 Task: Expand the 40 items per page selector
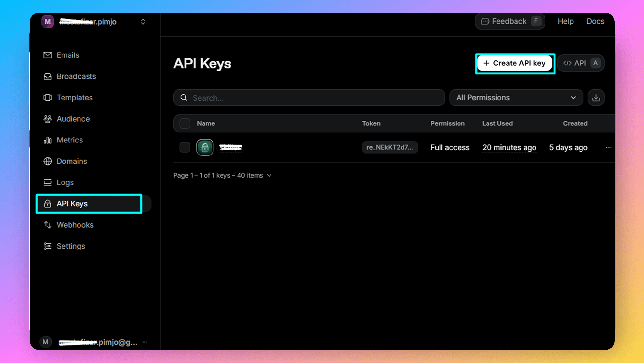pyautogui.click(x=255, y=175)
